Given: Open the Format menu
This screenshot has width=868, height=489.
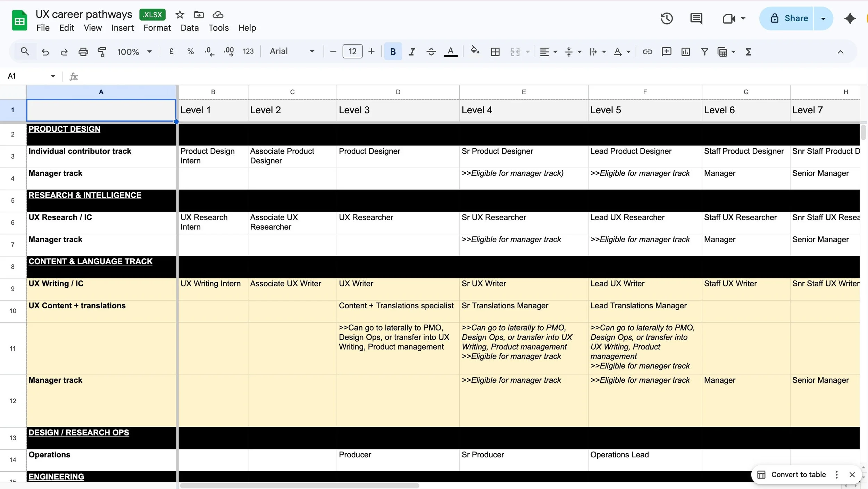Looking at the screenshot, I should (x=157, y=28).
